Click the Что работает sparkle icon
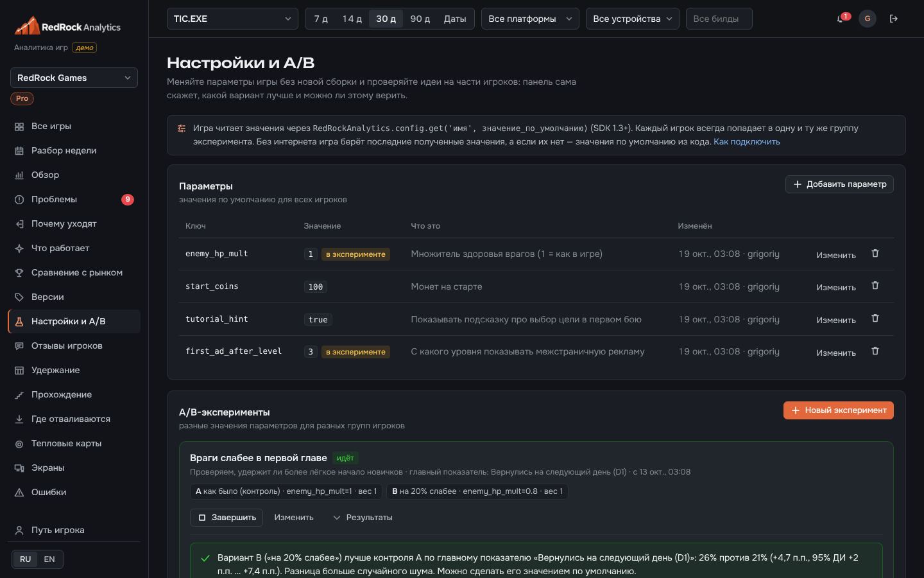This screenshot has width=924, height=578. coord(19,249)
